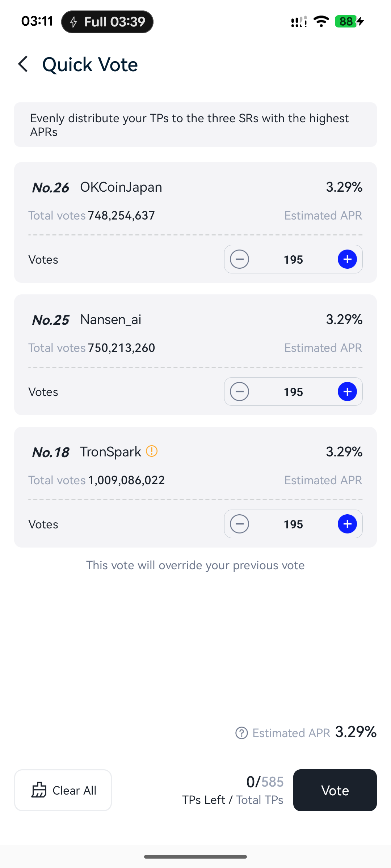Tap the TronSpark orange warning icon
Screen dimensions: 391x868
tap(152, 451)
